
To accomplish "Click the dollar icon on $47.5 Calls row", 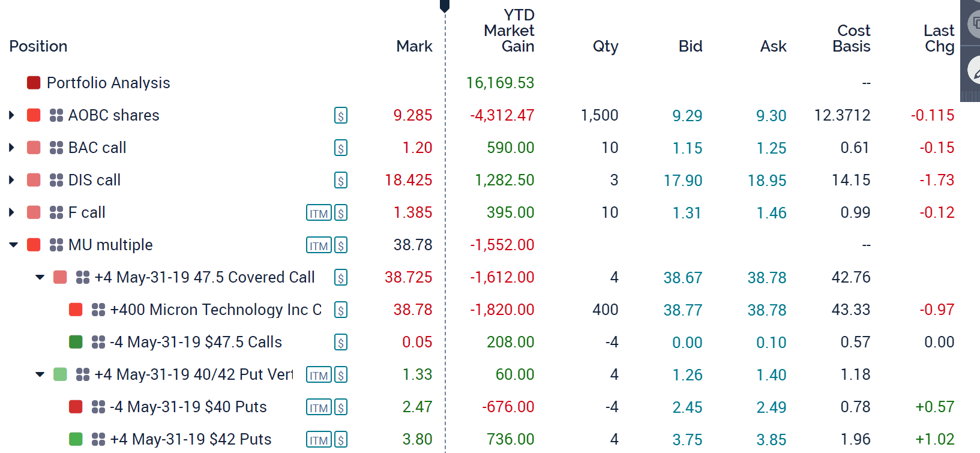I will (x=341, y=343).
